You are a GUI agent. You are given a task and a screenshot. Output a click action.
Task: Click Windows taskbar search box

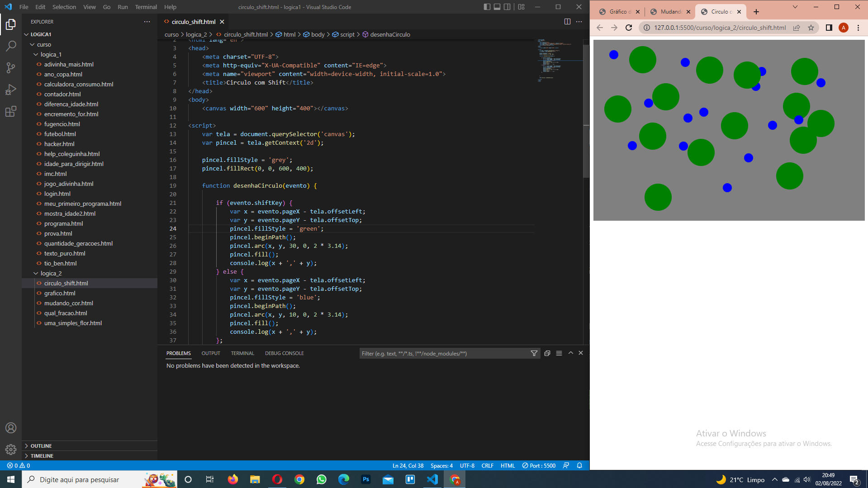[x=100, y=479]
